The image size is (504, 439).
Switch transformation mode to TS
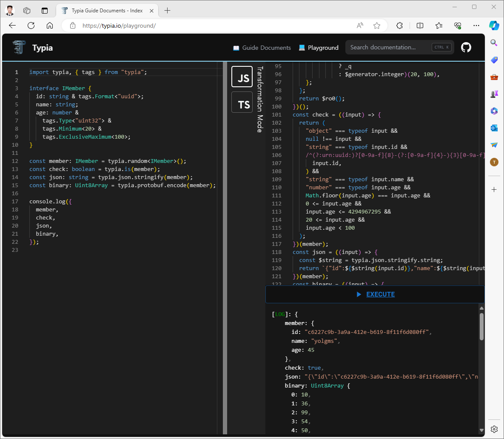point(242,103)
